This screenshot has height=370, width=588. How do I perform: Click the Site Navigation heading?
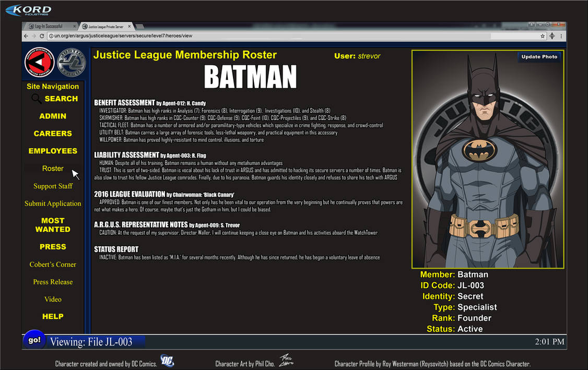click(53, 86)
